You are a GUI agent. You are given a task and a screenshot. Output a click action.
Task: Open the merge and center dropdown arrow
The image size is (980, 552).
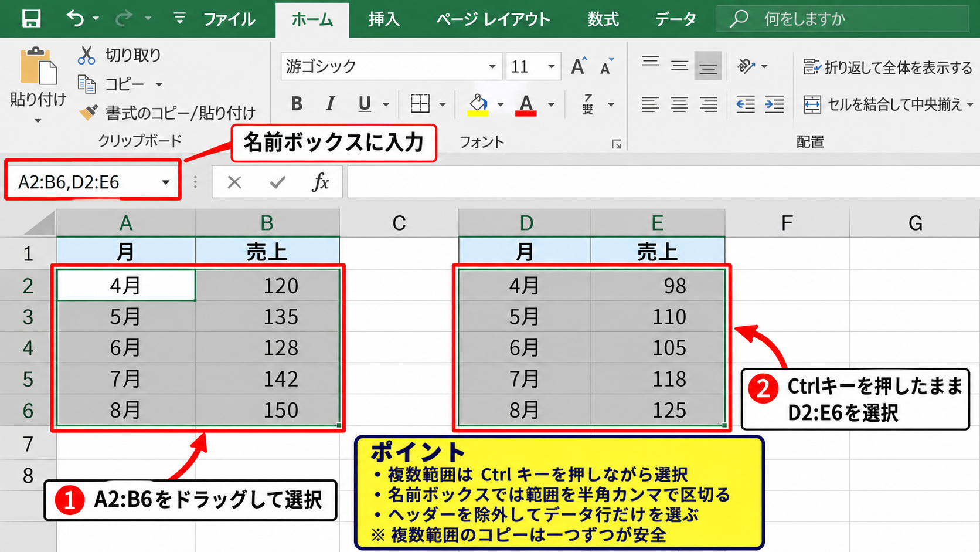[970, 105]
